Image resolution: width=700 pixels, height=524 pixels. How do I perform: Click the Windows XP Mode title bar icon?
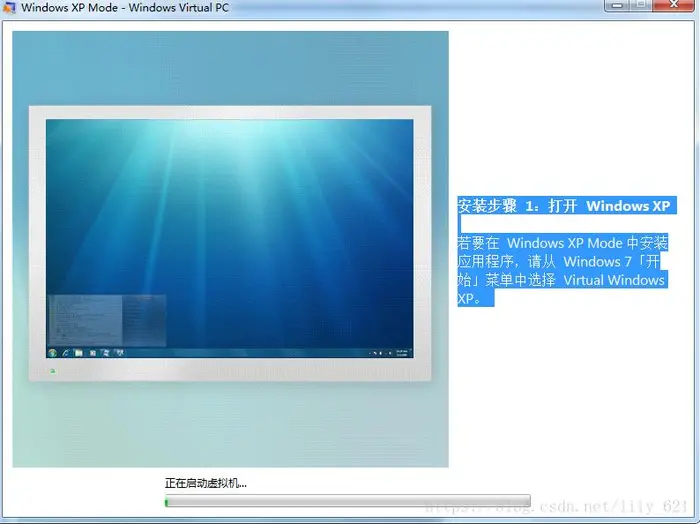[x=9, y=7]
